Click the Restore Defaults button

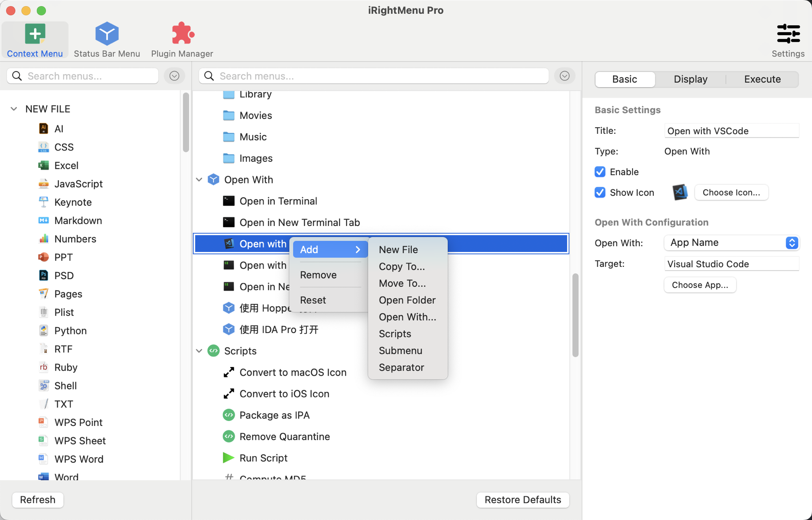tap(523, 500)
